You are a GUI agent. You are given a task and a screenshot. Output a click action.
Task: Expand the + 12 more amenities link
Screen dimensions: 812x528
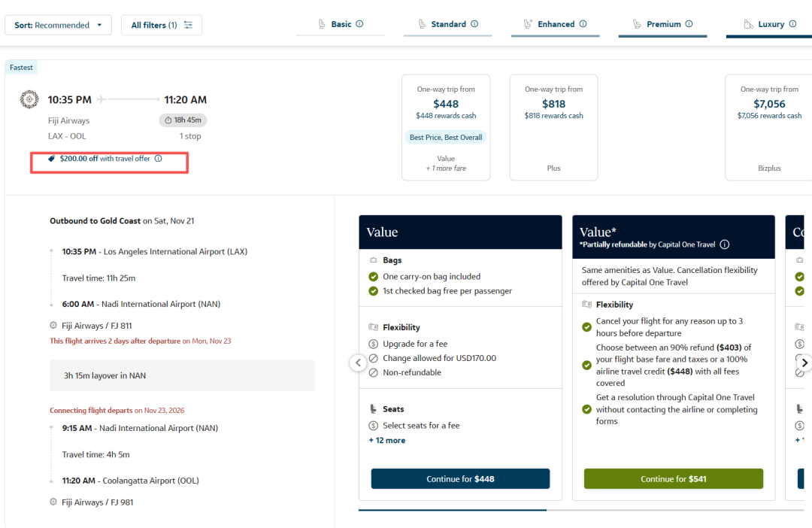point(387,441)
